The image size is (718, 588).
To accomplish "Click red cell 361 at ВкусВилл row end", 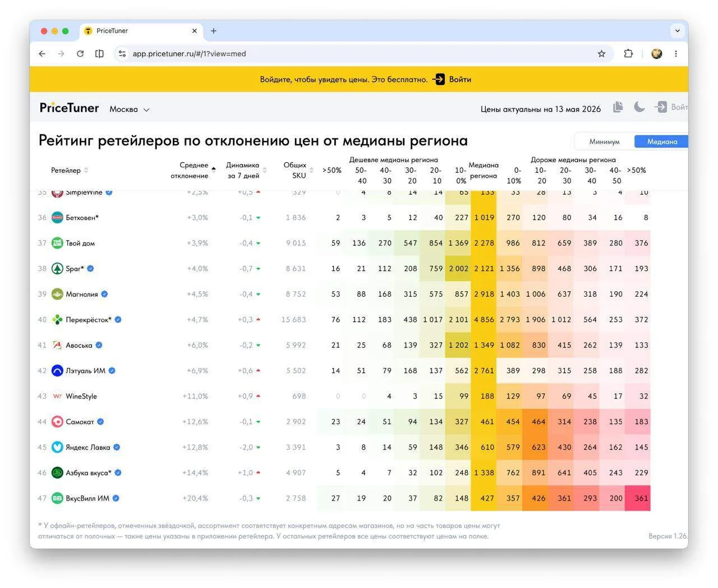I will (638, 498).
